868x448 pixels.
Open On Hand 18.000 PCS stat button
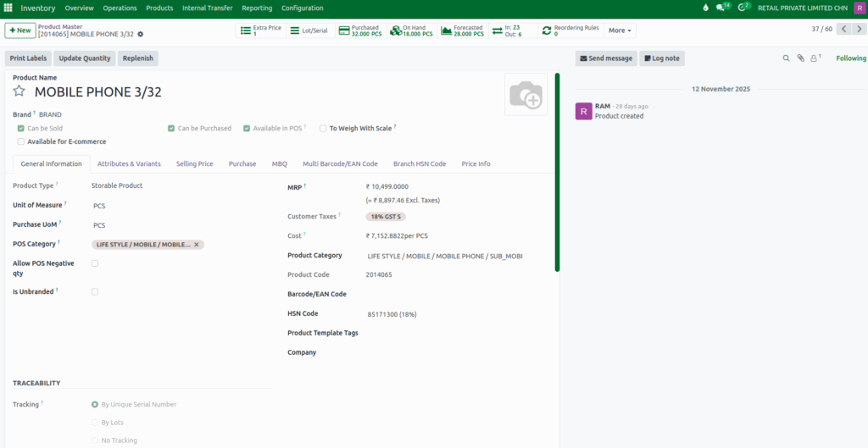pos(411,30)
